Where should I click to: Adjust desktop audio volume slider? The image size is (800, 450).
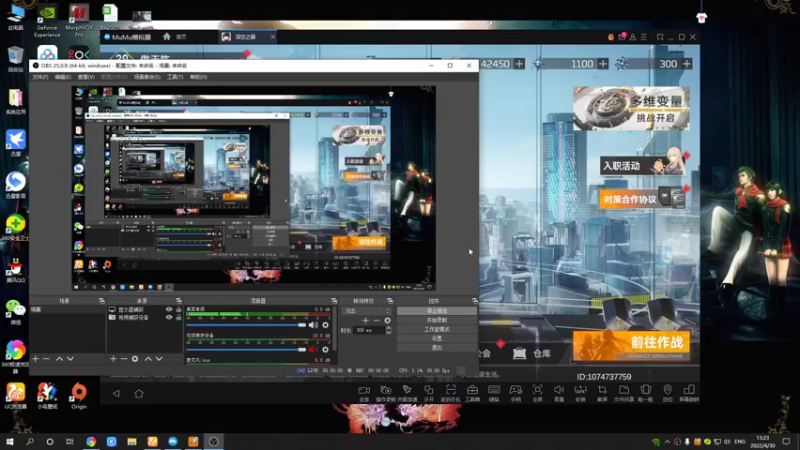coord(246,325)
